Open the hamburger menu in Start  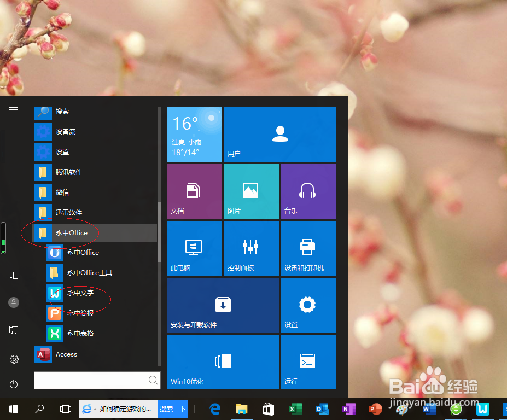pos(14,110)
